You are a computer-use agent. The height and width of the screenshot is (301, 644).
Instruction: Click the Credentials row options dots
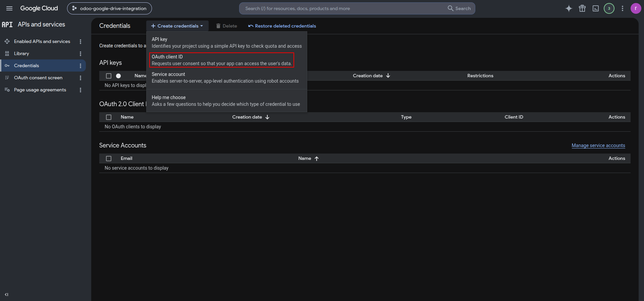(x=80, y=66)
